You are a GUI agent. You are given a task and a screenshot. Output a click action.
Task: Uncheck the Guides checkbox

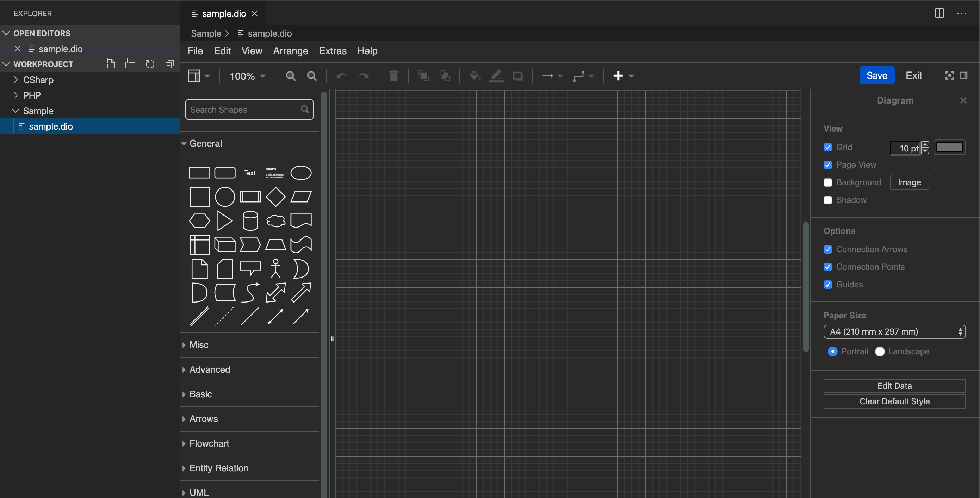(x=827, y=285)
